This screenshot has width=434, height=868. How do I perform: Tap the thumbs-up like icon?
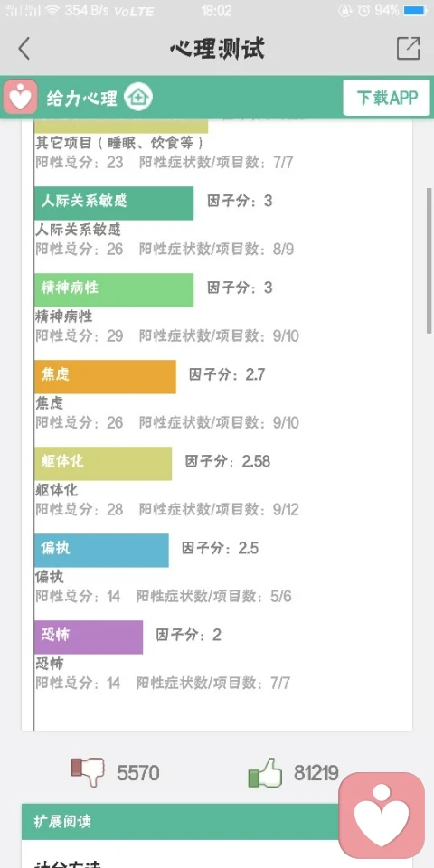[x=265, y=772]
